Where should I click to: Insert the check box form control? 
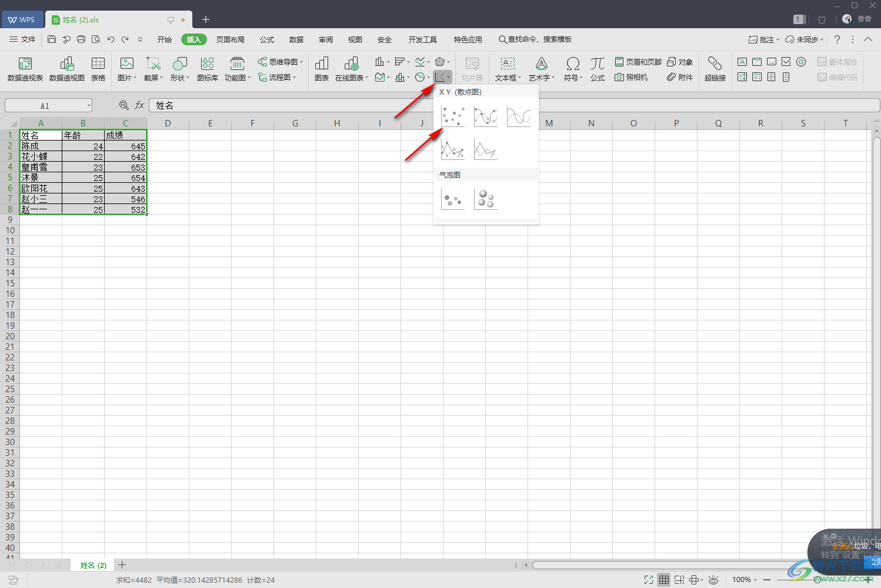(786, 62)
